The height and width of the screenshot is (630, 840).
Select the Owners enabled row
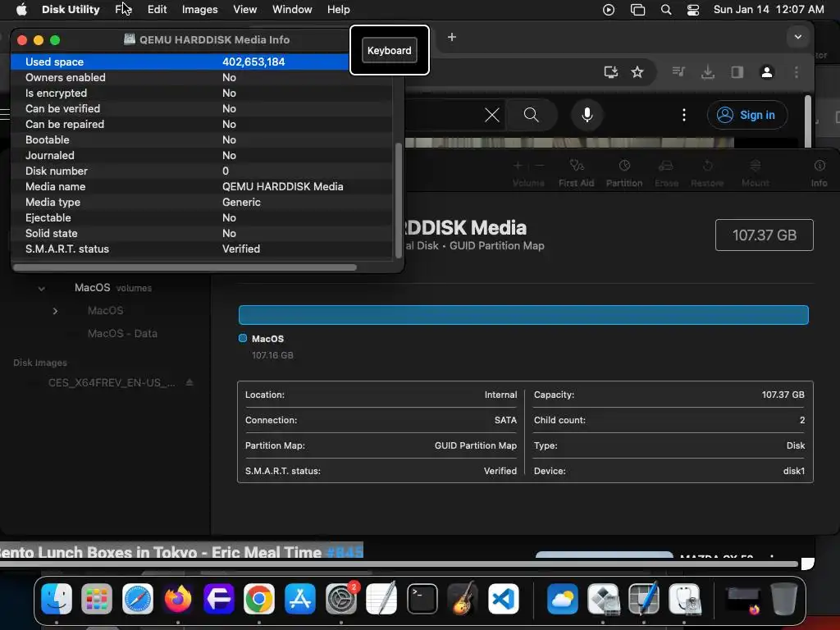(x=203, y=77)
